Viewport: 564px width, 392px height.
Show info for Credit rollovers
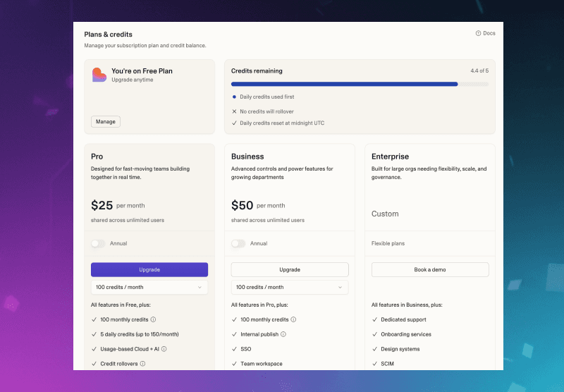point(143,364)
